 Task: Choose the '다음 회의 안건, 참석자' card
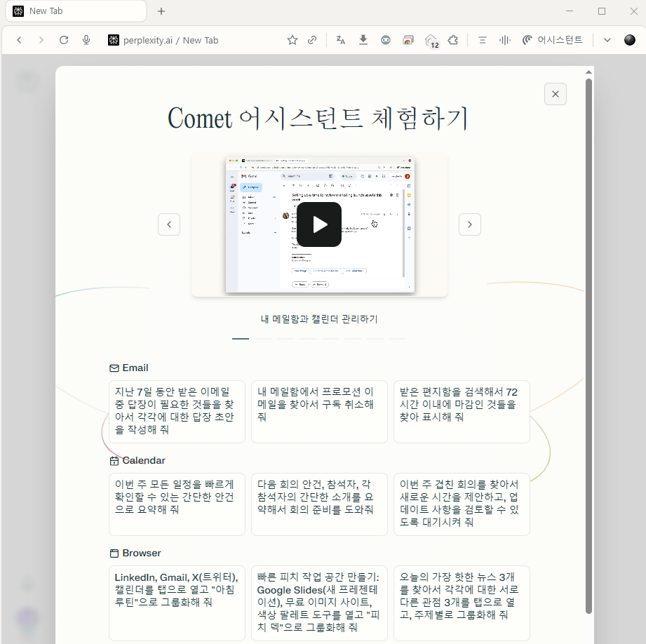click(x=319, y=504)
